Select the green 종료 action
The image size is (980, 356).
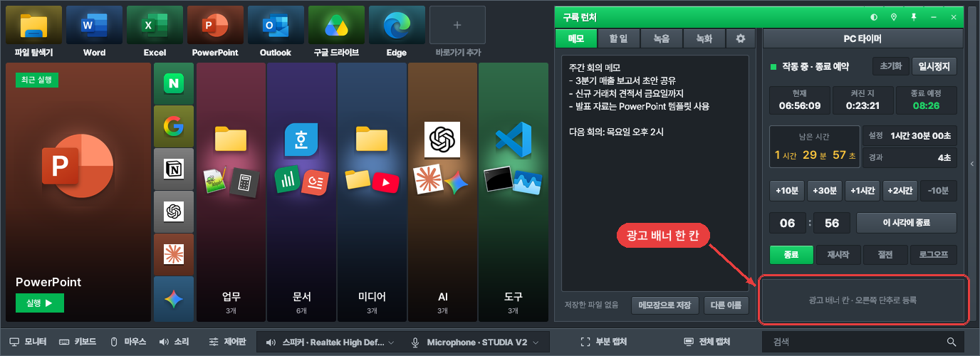(x=791, y=255)
